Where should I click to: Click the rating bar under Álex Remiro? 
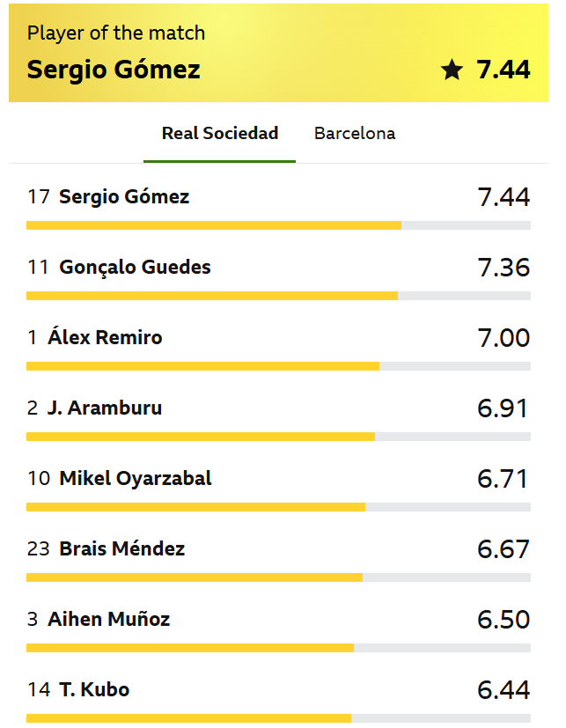pos(202,366)
